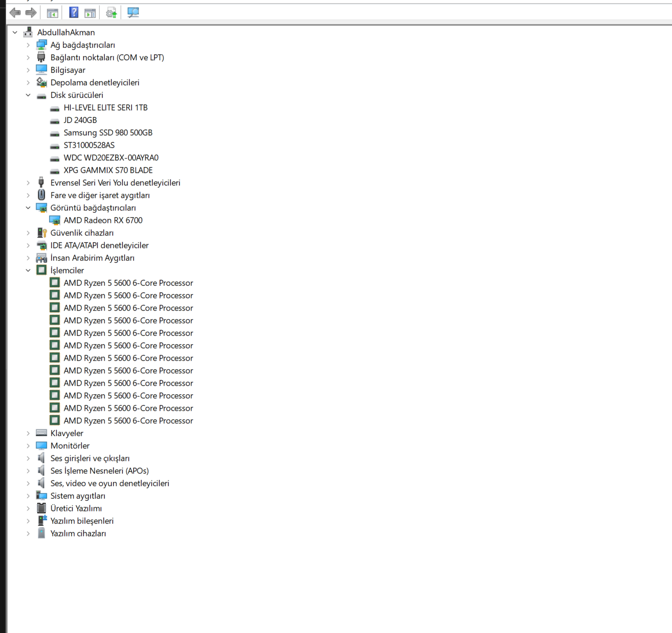
Task: Click the mouse icon beside Fare ve diğer
Action: pyautogui.click(x=41, y=195)
